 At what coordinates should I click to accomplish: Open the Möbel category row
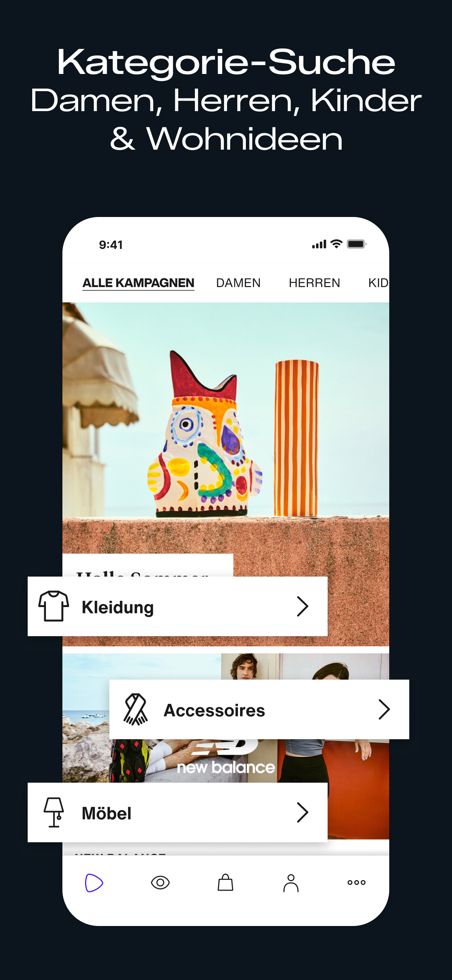tap(178, 812)
